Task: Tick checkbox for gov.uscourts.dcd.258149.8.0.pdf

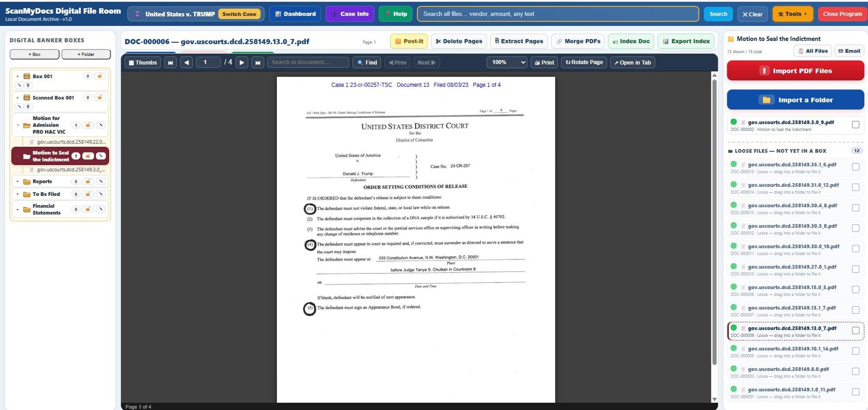Action: click(856, 372)
